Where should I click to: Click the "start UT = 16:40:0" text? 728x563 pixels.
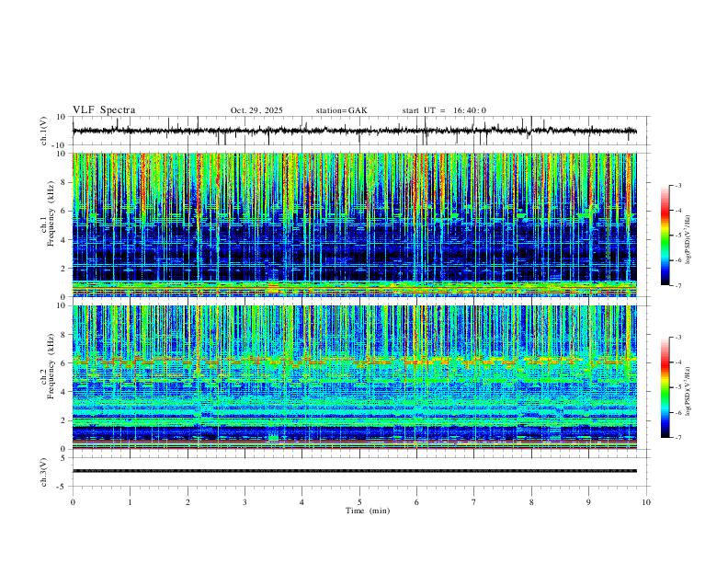point(444,110)
